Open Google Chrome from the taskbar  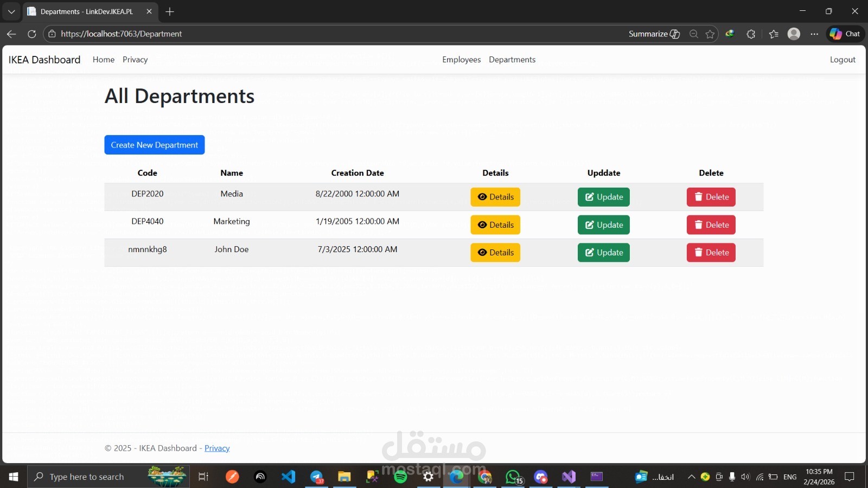pos(485,477)
